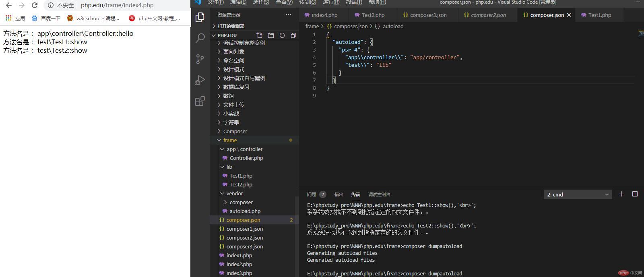
Task: Open the w3cschool bookmark
Action: click(93, 18)
